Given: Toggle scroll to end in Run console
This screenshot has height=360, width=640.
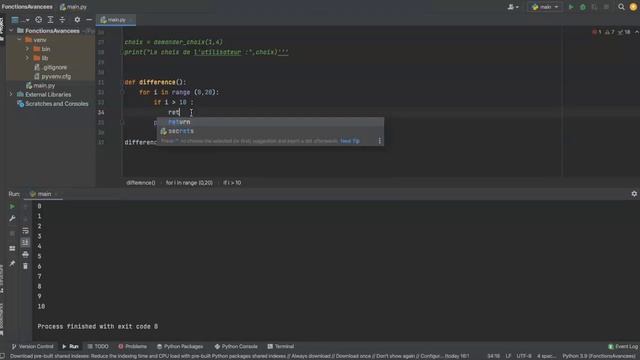Looking at the screenshot, I should 25,242.
